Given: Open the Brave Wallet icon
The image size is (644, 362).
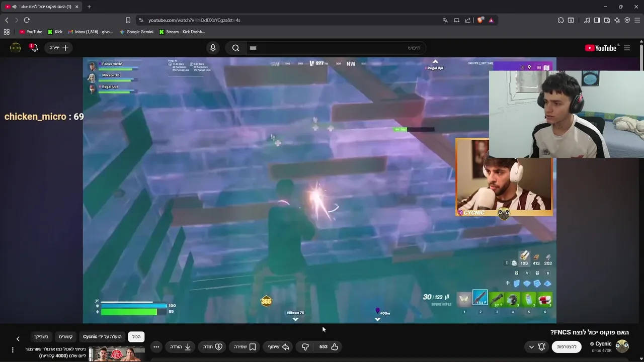Looking at the screenshot, I should click(607, 20).
